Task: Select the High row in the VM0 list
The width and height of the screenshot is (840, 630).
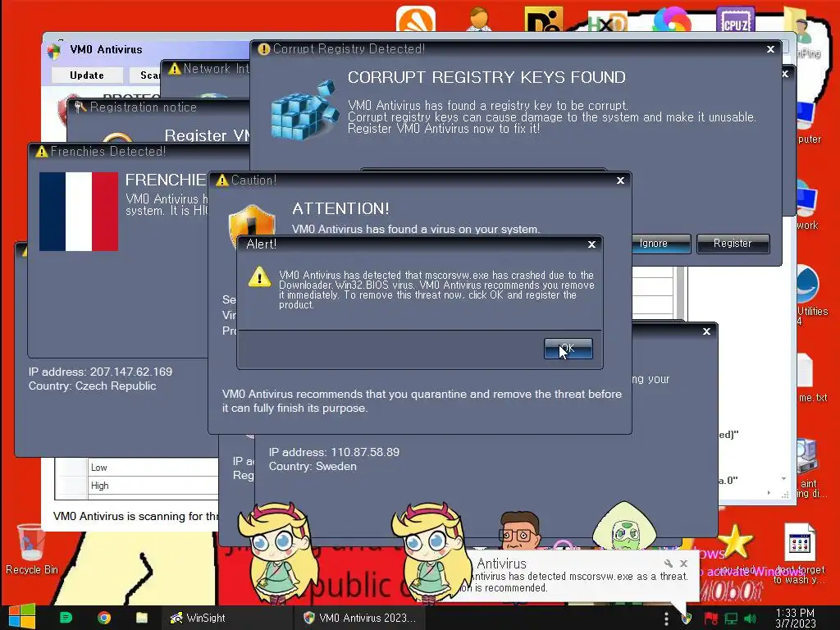Action: tap(137, 486)
